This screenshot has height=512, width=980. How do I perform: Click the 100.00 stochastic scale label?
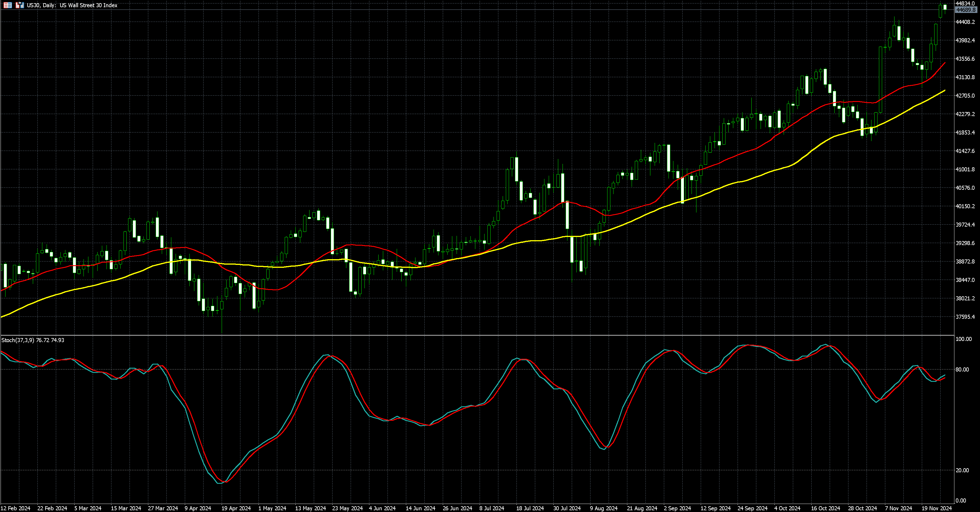click(964, 339)
